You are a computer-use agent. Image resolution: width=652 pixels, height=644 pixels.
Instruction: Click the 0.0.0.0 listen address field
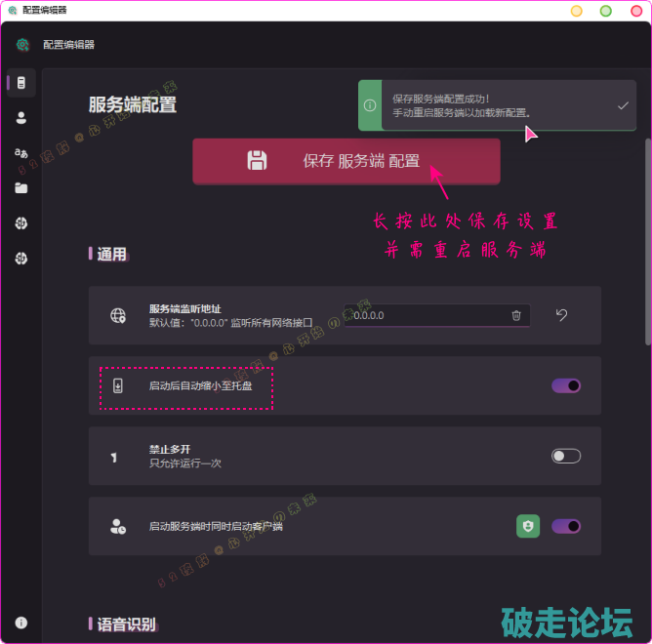[429, 315]
